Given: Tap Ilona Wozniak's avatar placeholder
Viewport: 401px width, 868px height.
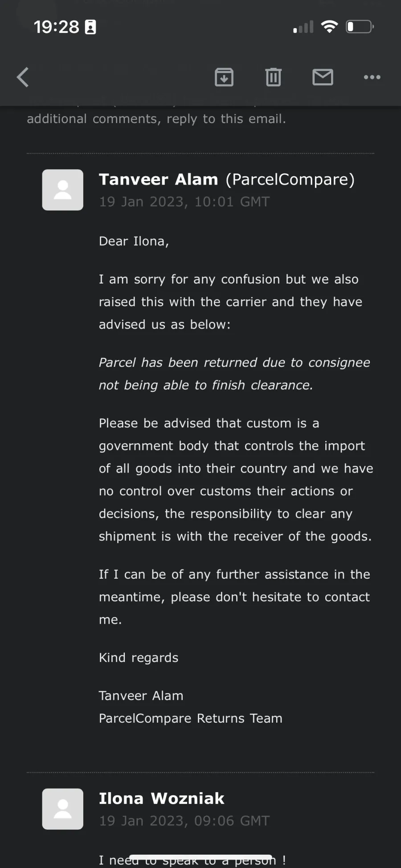Looking at the screenshot, I should coord(63,809).
